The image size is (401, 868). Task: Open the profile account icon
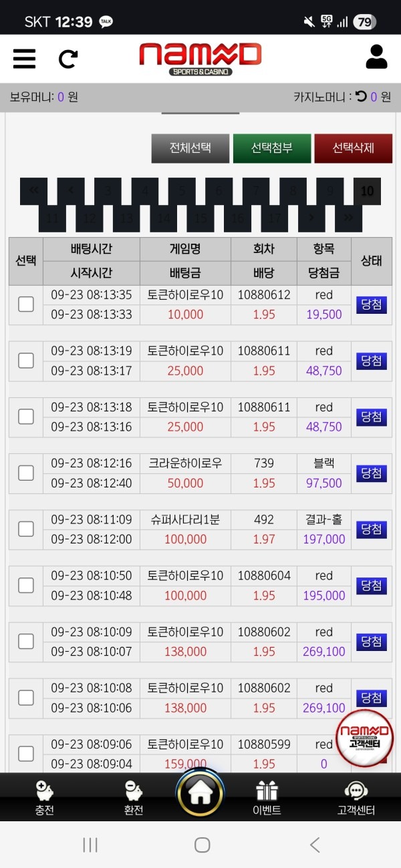pos(376,56)
